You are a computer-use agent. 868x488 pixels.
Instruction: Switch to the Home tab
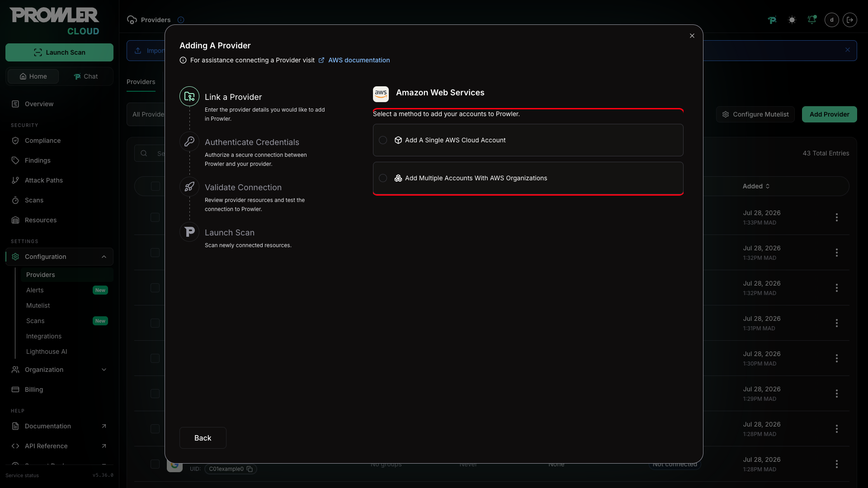point(33,76)
